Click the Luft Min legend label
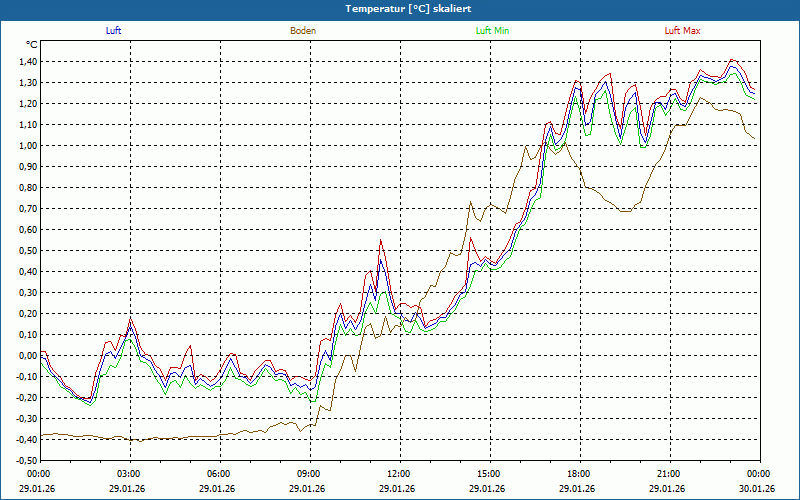 point(493,31)
